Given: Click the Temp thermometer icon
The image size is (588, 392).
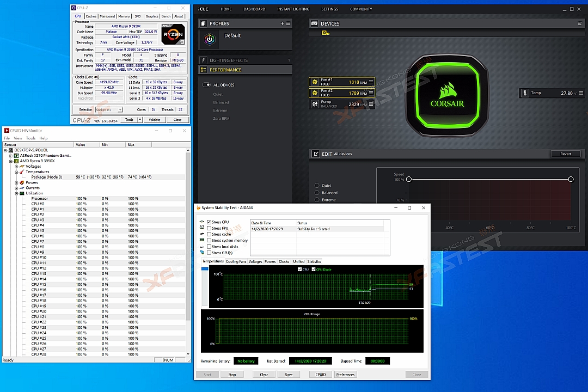Looking at the screenshot, I should coord(525,93).
